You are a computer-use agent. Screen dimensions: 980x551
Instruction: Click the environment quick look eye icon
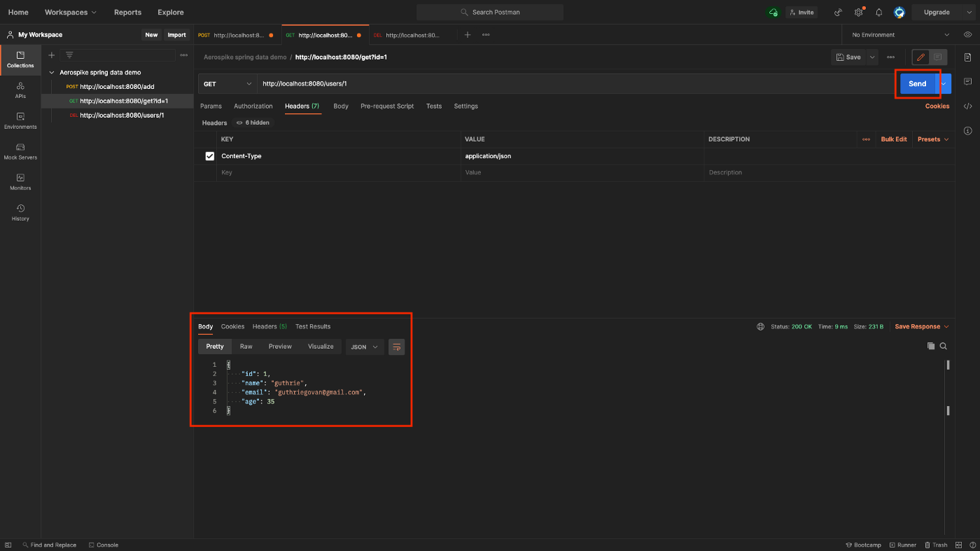click(967, 34)
